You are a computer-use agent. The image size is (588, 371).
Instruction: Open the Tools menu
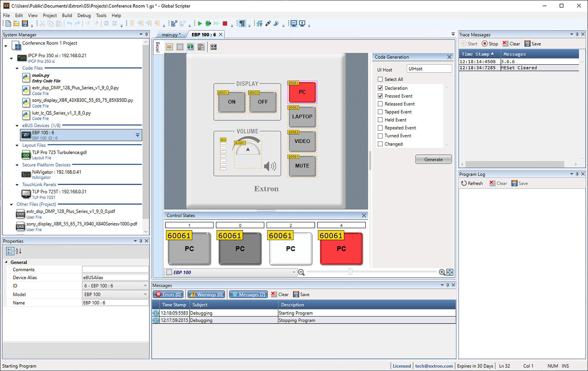pos(101,15)
